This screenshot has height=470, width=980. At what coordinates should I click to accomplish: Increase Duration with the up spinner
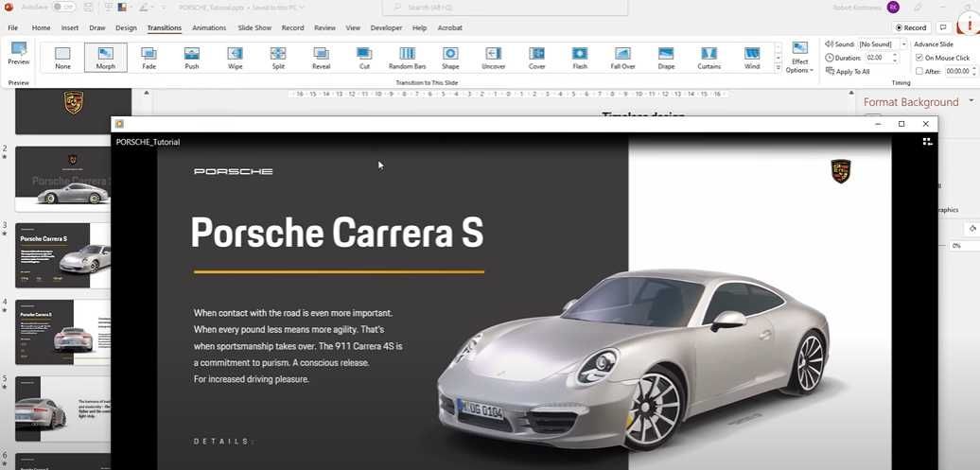click(x=895, y=55)
